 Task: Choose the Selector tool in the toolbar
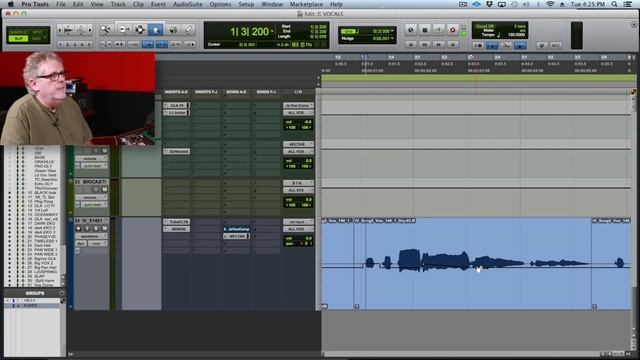(x=140, y=29)
